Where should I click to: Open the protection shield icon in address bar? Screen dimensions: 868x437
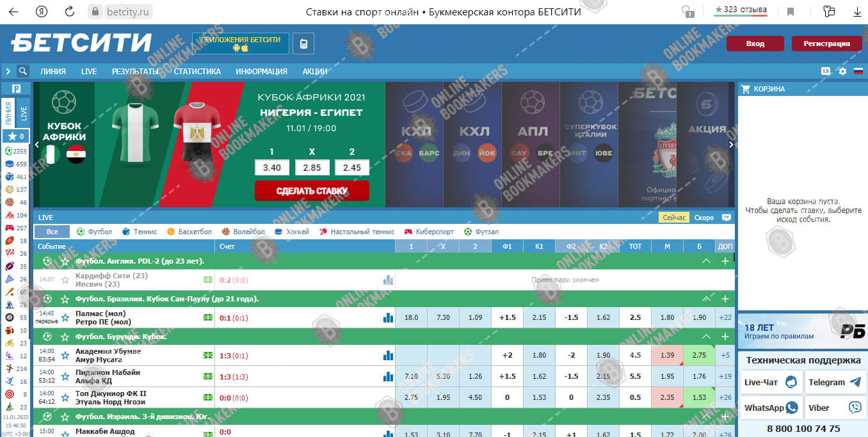click(x=688, y=12)
